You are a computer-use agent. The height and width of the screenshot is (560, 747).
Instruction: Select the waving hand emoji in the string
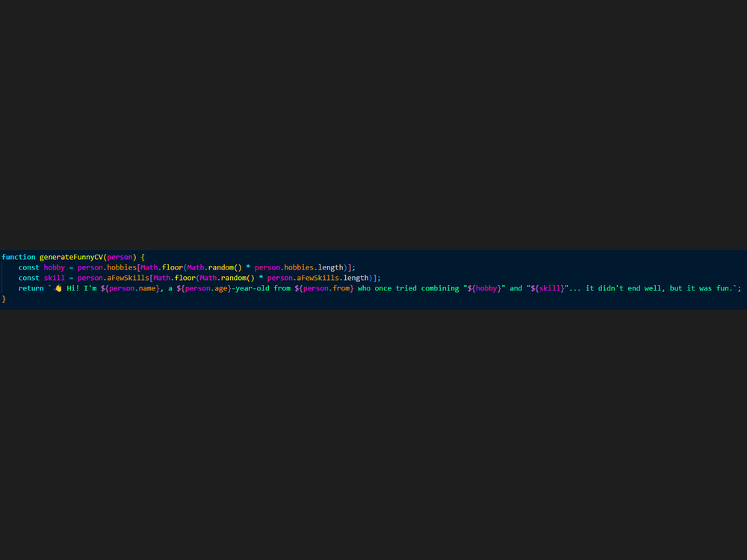click(x=58, y=288)
